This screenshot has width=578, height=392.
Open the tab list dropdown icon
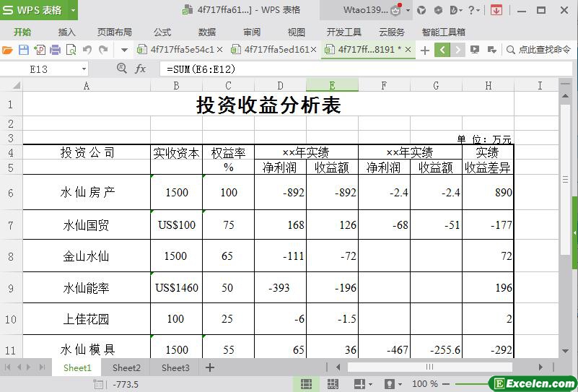[491, 49]
